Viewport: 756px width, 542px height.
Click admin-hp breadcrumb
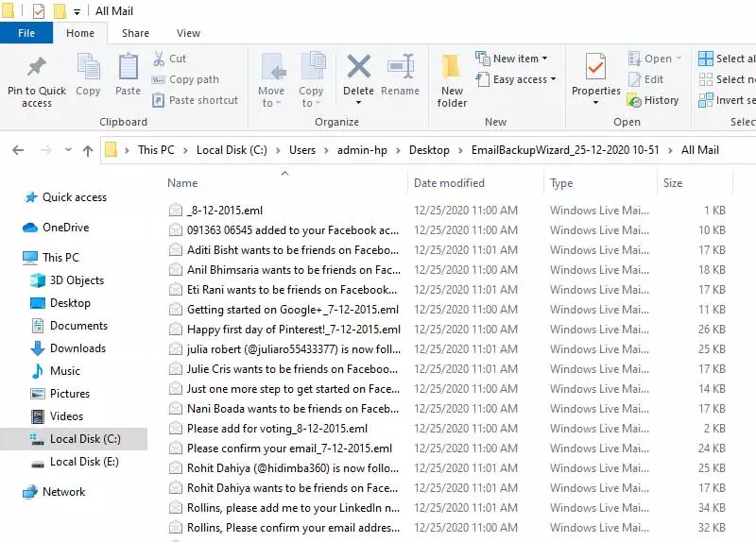coord(362,150)
